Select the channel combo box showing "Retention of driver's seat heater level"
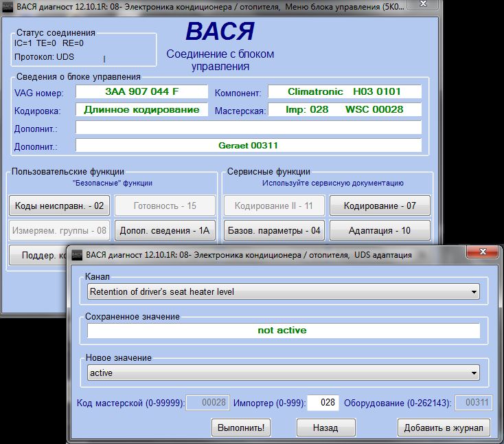Image resolution: width=504 pixels, height=444 pixels. point(283,292)
